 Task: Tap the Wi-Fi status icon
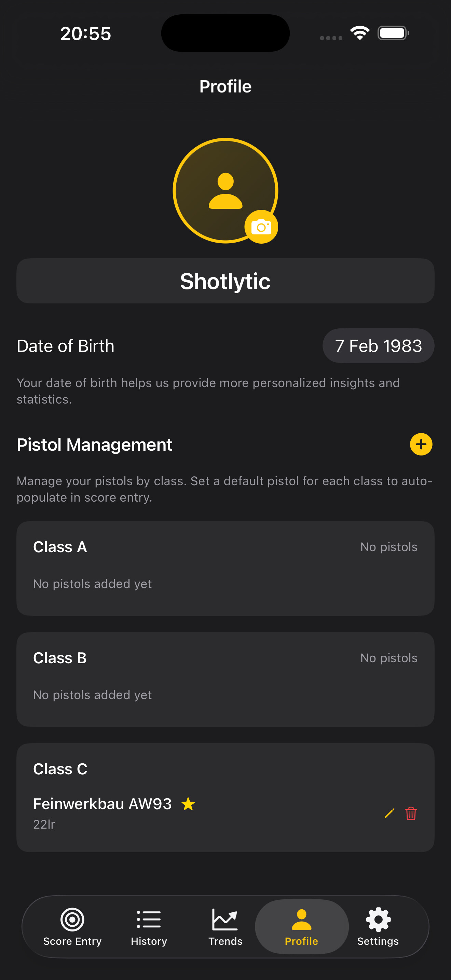point(360,33)
